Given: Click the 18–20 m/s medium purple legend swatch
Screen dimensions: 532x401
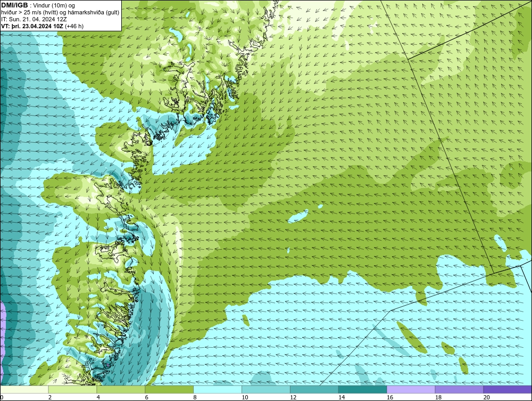Looking at the screenshot, I should 459,389.
